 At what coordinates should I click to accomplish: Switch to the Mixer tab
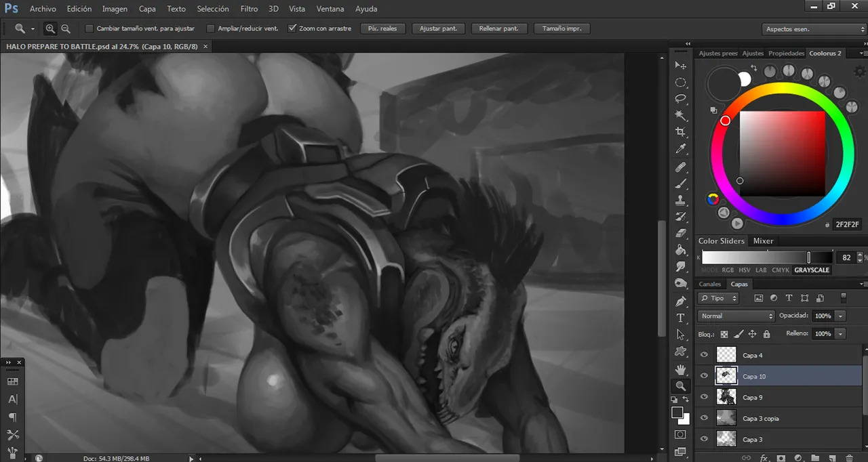pos(763,240)
